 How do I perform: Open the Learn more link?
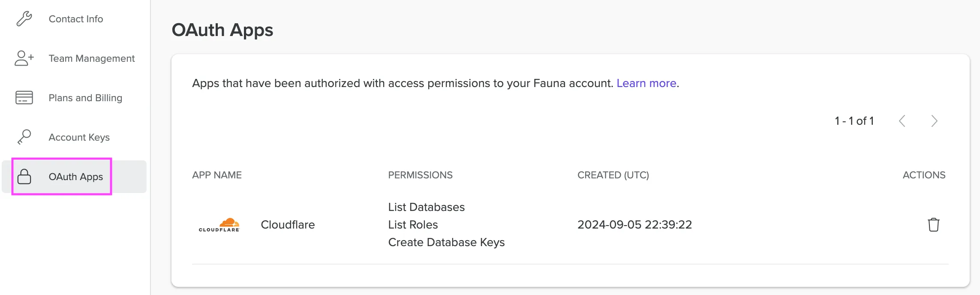click(x=646, y=83)
